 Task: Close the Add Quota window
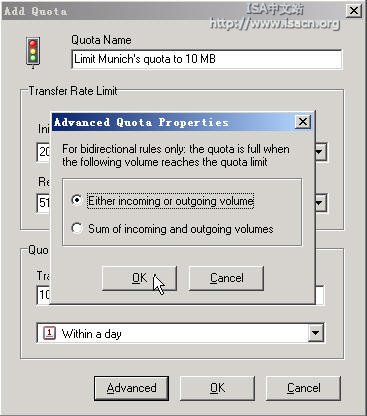click(x=354, y=11)
